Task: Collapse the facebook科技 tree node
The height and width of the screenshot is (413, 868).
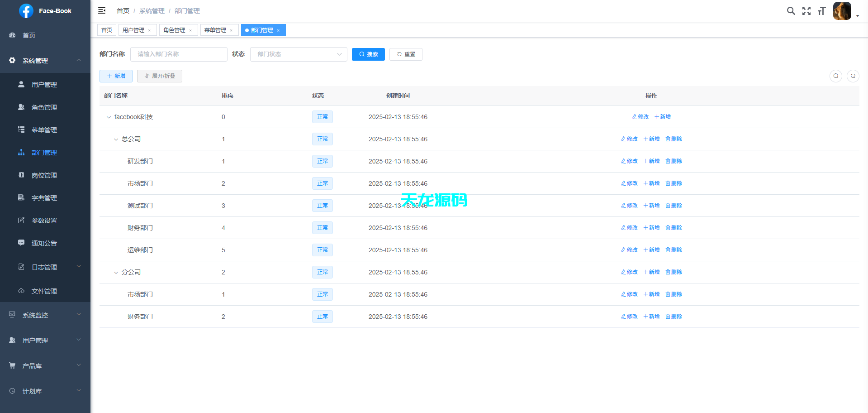Action: coord(109,117)
